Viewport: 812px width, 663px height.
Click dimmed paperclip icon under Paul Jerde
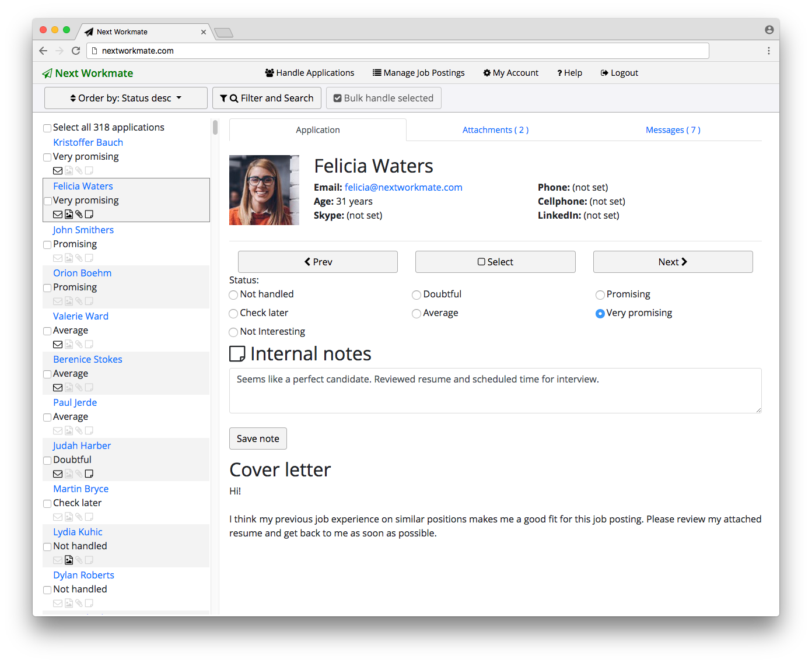pos(79,431)
